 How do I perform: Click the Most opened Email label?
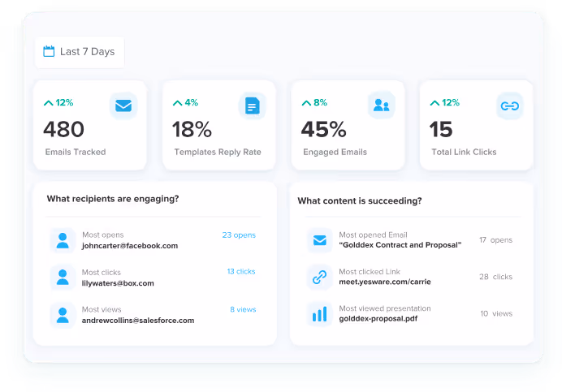pyautogui.click(x=373, y=235)
